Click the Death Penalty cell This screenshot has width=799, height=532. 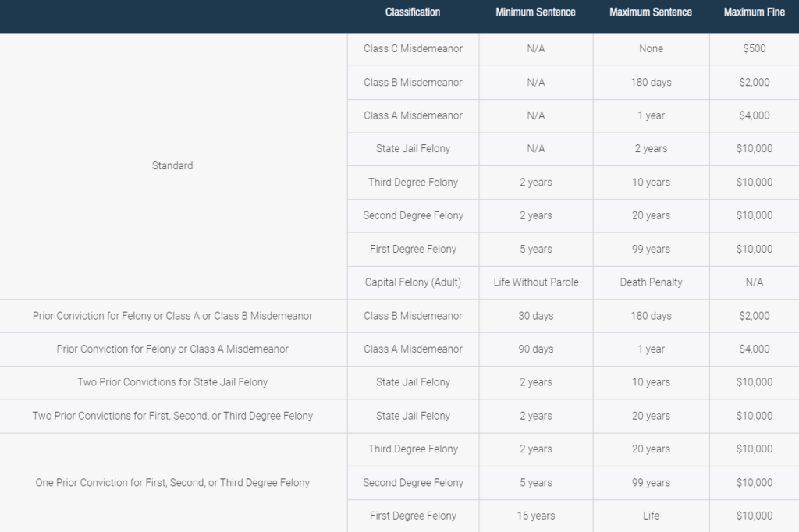(651, 282)
